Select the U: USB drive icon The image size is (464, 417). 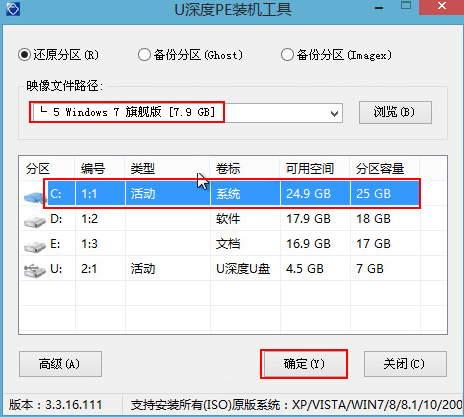pos(35,270)
